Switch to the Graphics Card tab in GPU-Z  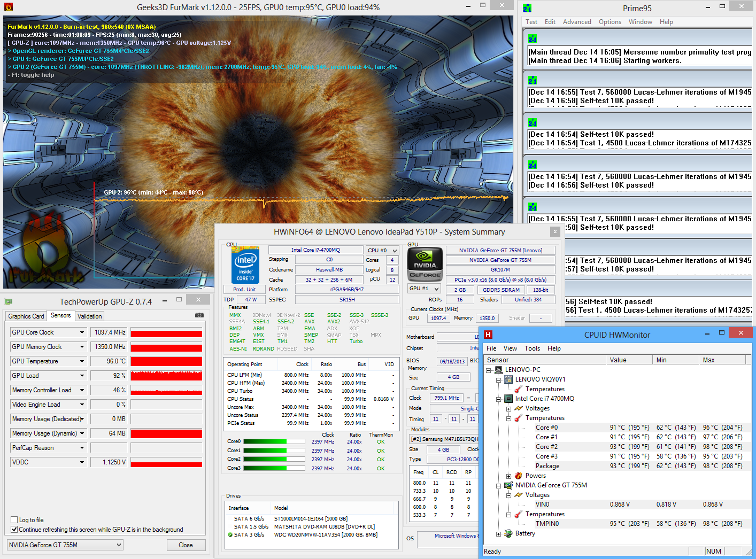click(x=26, y=316)
